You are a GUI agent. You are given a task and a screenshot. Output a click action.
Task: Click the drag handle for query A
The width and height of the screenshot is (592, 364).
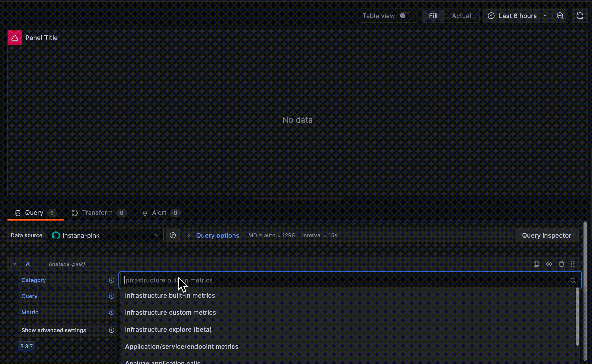(x=573, y=264)
